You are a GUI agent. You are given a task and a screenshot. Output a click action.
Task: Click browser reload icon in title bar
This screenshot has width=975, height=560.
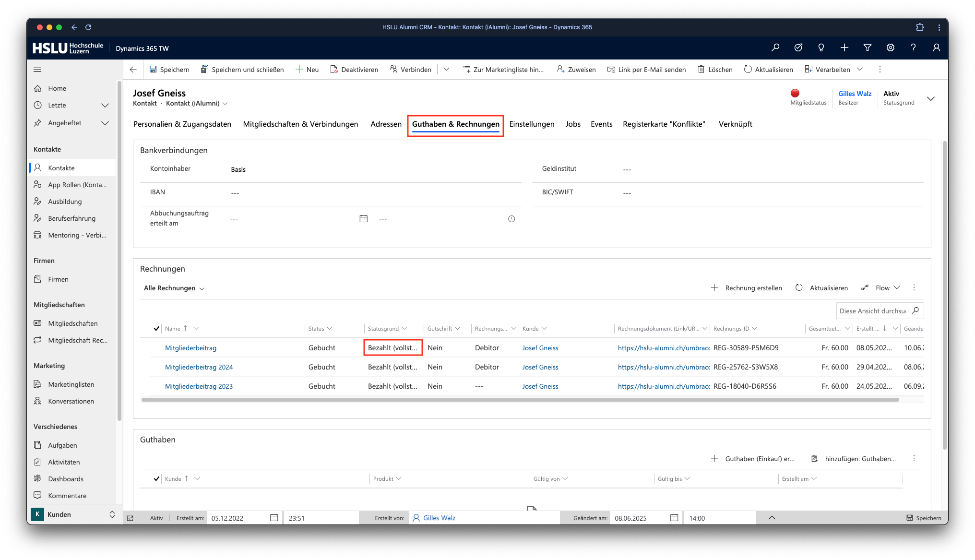(x=88, y=27)
